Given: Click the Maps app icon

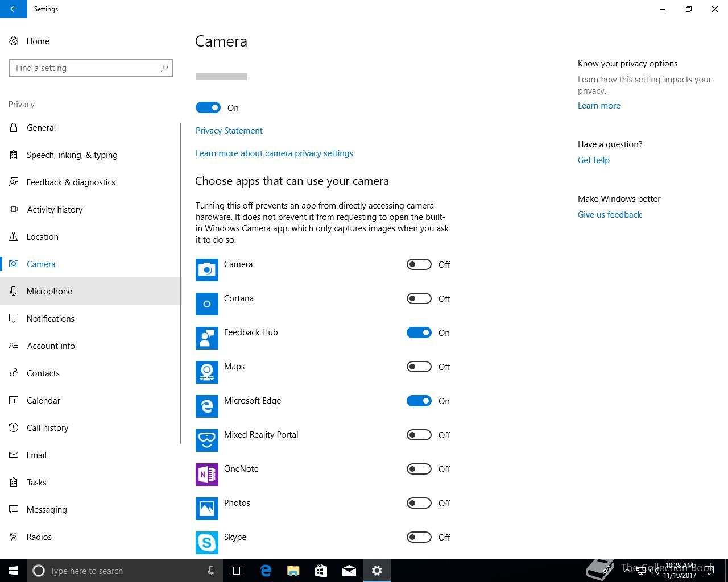Looking at the screenshot, I should (207, 372).
